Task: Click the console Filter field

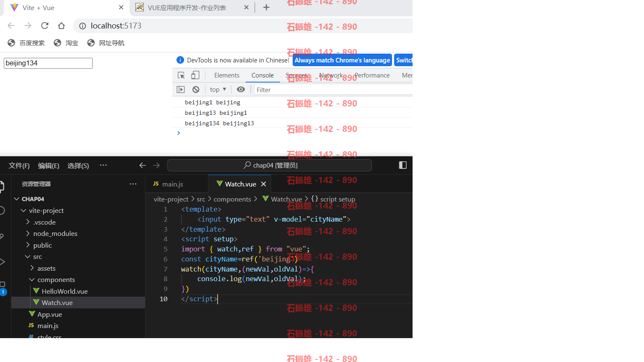Action: [x=333, y=90]
